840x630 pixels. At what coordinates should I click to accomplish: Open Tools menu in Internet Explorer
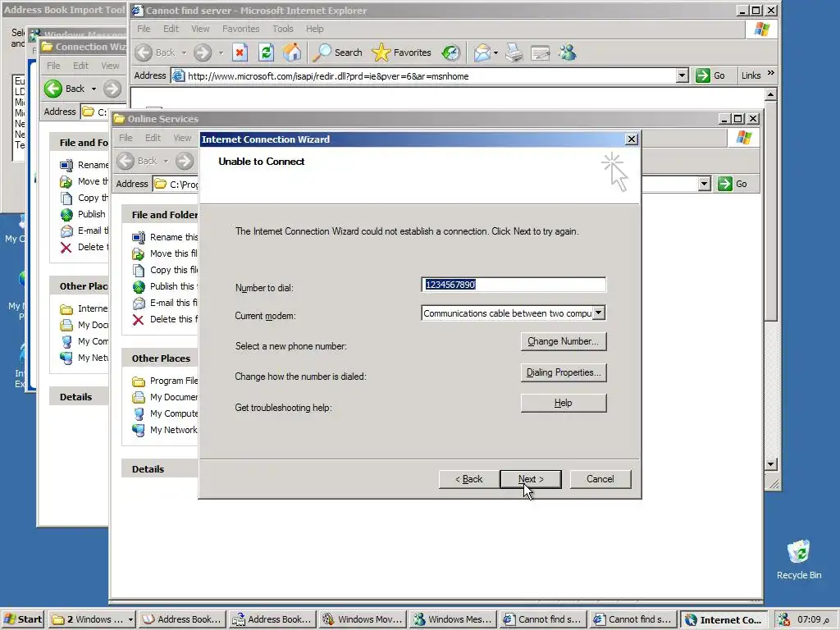pos(283,29)
